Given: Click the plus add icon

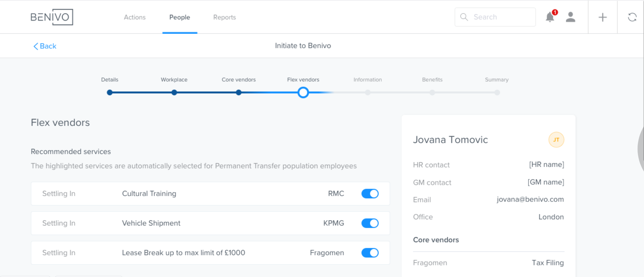Looking at the screenshot, I should tap(603, 17).
